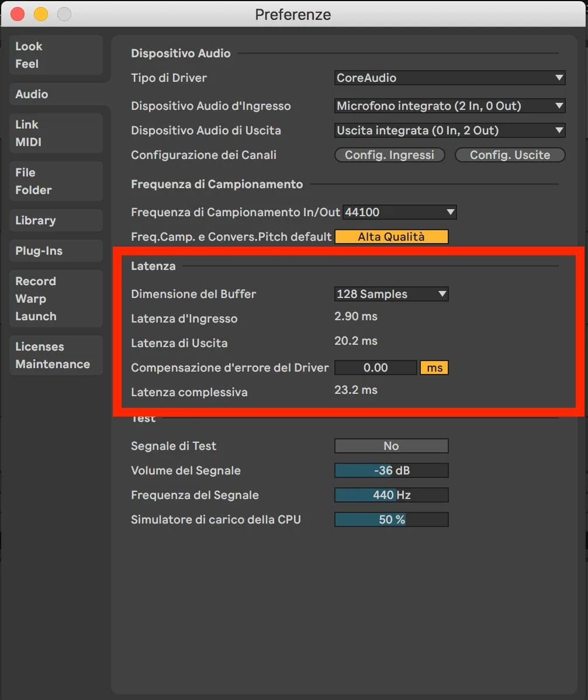Open the Dispositivo Audio di Uscita dropdown

click(x=449, y=130)
